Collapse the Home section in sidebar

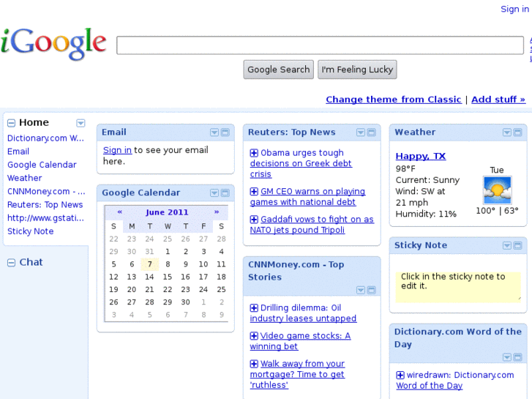[11, 123]
